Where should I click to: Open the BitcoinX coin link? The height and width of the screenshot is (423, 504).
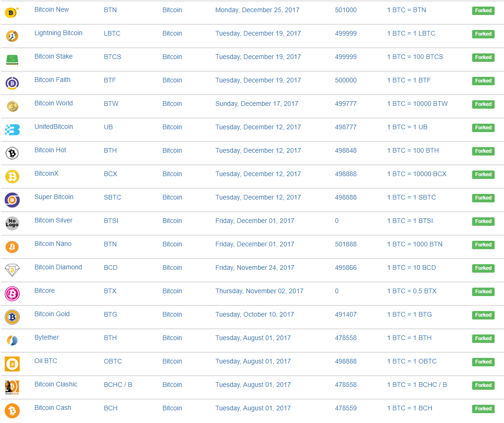46,173
